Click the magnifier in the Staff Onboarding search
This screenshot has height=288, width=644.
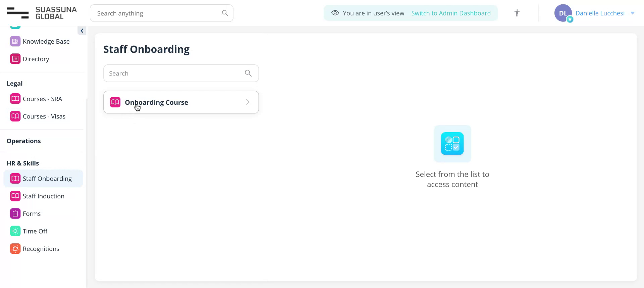(248, 73)
